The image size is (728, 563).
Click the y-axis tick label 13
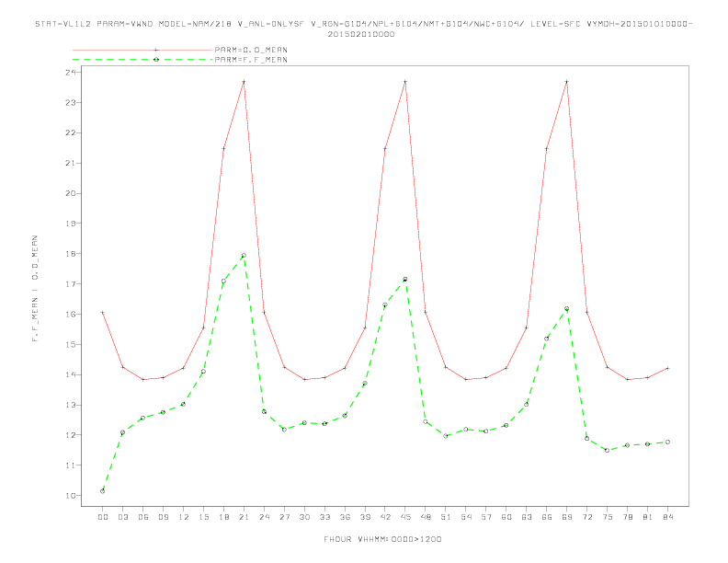(x=70, y=405)
